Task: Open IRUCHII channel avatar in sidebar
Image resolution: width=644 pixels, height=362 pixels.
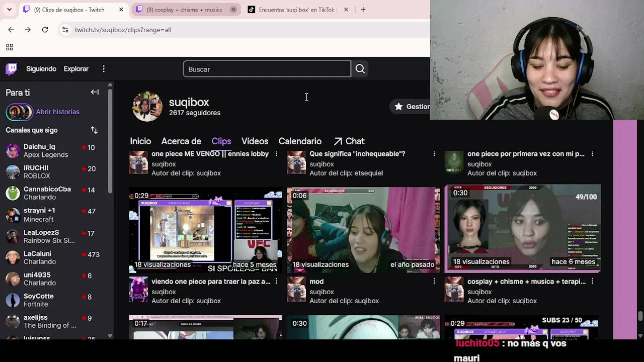Action: pos(13,172)
